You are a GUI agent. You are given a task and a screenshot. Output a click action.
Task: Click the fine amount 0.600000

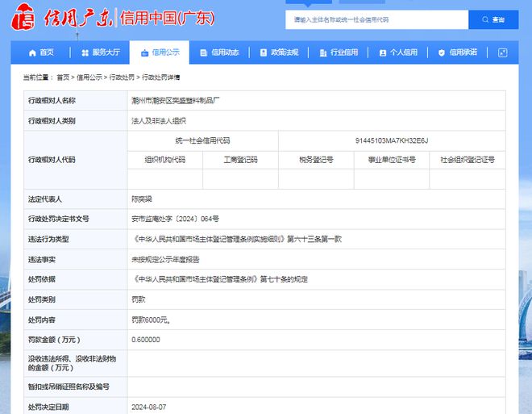pos(146,340)
